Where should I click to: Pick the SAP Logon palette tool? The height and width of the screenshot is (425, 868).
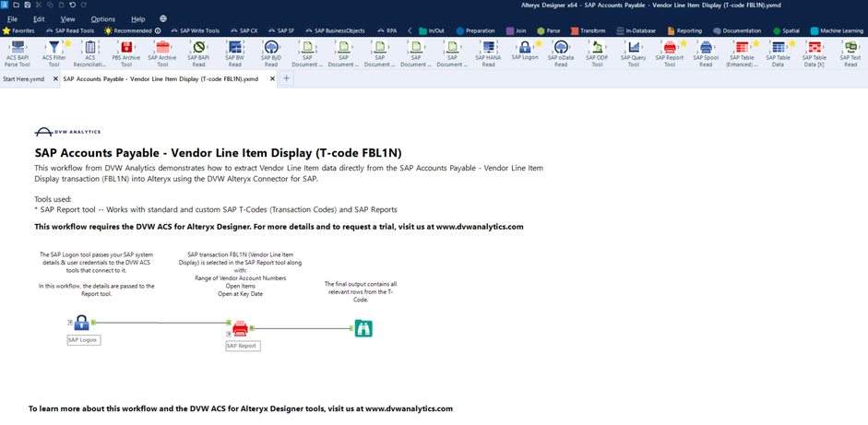point(525,47)
